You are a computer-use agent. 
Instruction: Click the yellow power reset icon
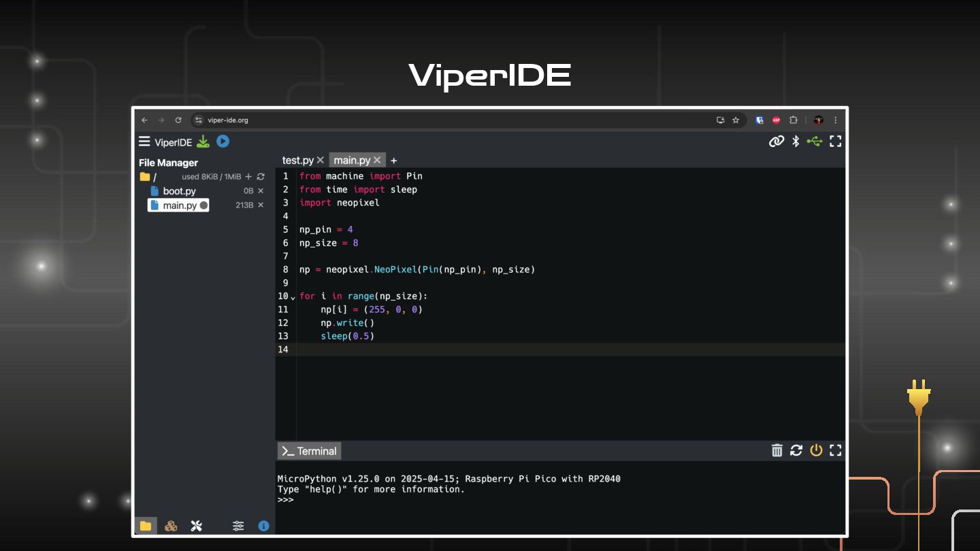(816, 450)
